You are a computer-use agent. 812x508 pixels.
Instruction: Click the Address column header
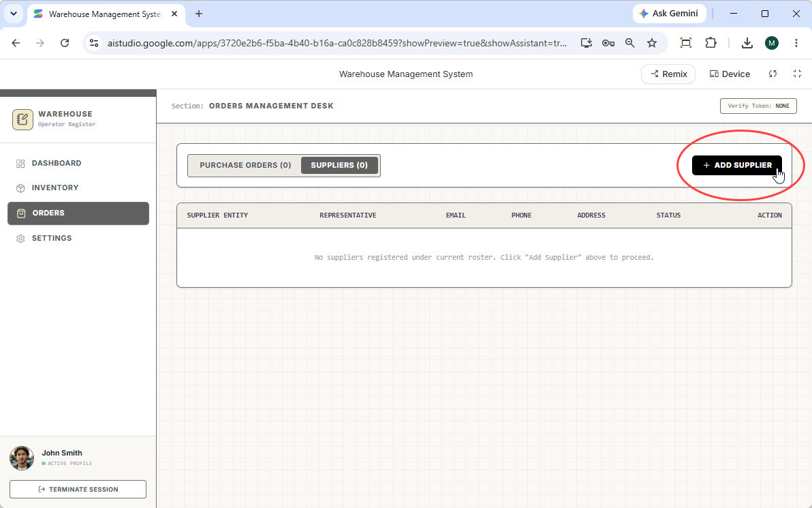click(591, 215)
